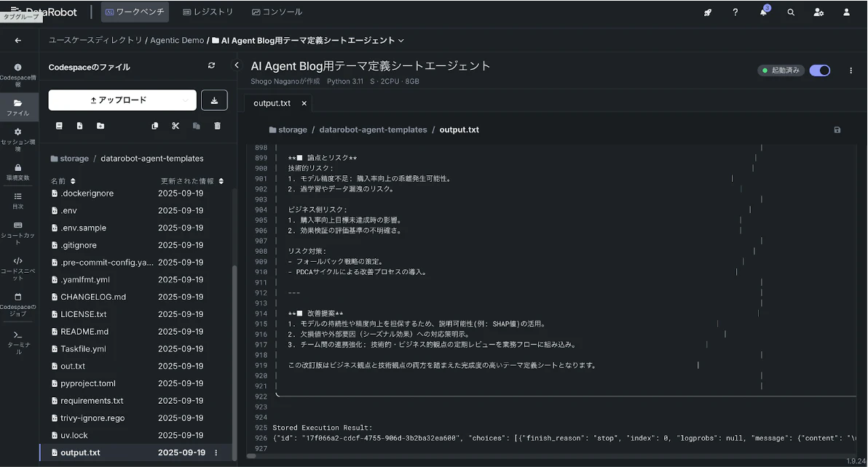Create a new file with the file icon
This screenshot has height=467, width=868.
click(79, 126)
